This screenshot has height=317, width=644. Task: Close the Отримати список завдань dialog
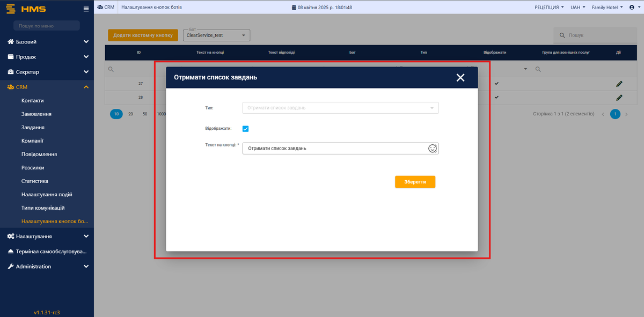point(460,78)
